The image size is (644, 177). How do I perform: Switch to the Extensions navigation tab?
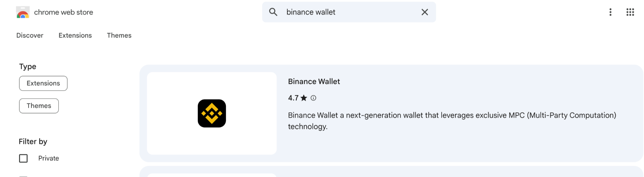click(x=75, y=35)
